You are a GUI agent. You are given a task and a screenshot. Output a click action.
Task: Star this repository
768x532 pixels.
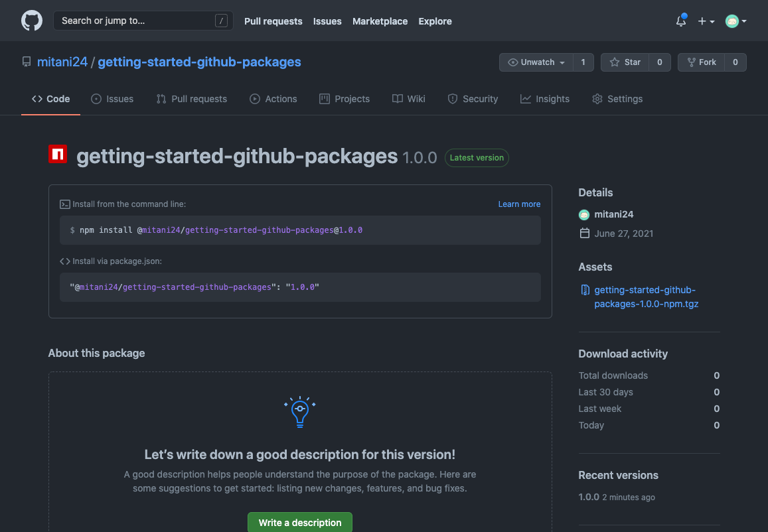(625, 62)
